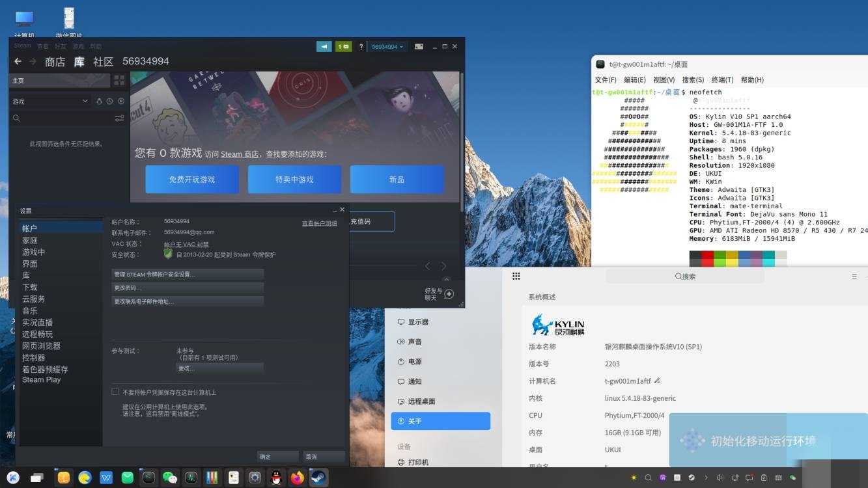Click 免费开玩游戏 button in Steam library
The image size is (868, 488).
click(x=192, y=179)
